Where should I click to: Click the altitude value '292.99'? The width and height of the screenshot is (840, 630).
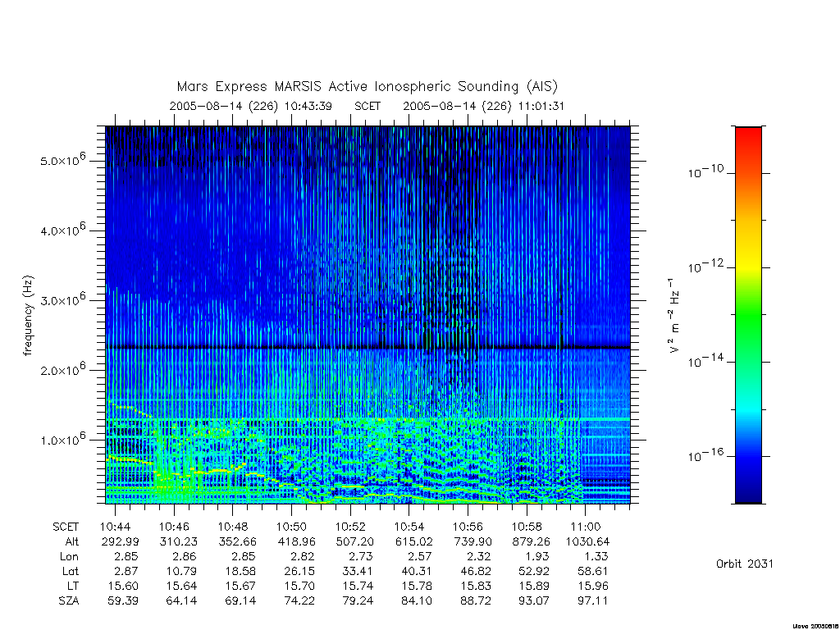coord(120,541)
